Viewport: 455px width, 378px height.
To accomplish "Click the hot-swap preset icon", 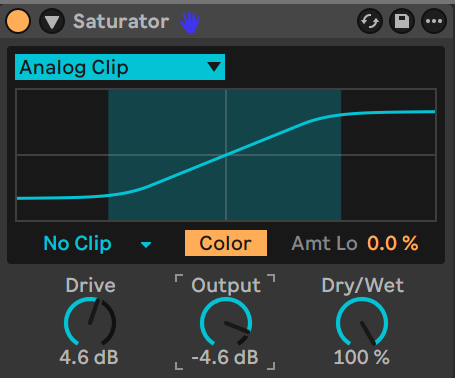I will (x=370, y=21).
